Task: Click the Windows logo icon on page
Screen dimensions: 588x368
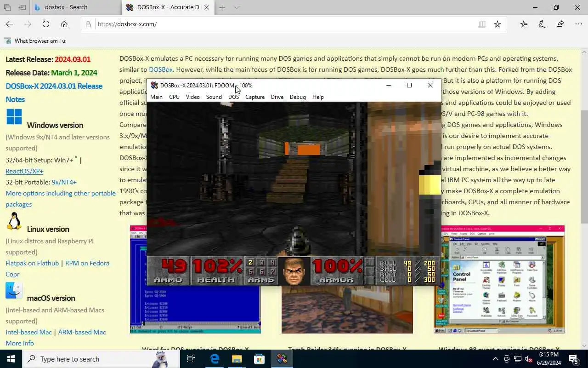Action: tap(14, 117)
